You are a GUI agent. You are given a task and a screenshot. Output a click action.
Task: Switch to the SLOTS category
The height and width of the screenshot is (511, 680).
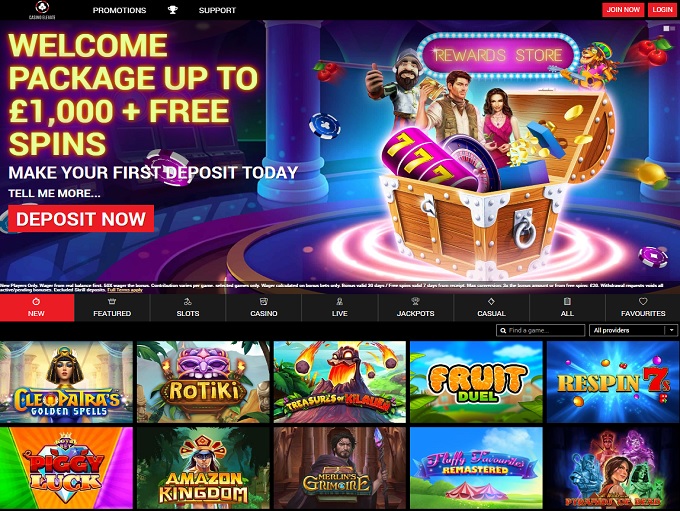click(188, 308)
